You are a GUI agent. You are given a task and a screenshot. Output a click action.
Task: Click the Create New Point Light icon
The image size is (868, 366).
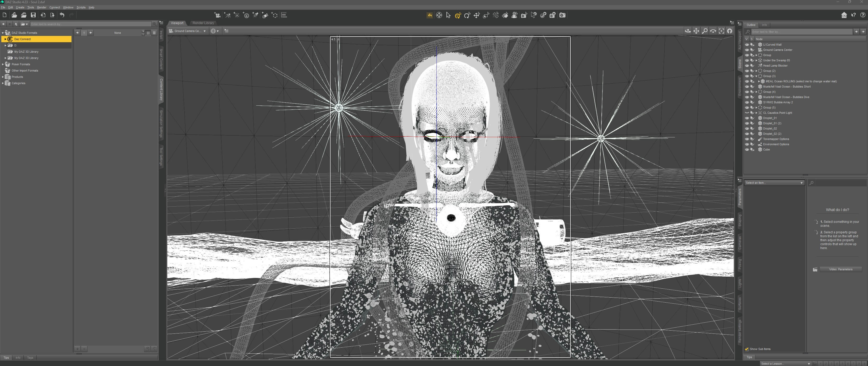pyautogui.click(x=237, y=15)
